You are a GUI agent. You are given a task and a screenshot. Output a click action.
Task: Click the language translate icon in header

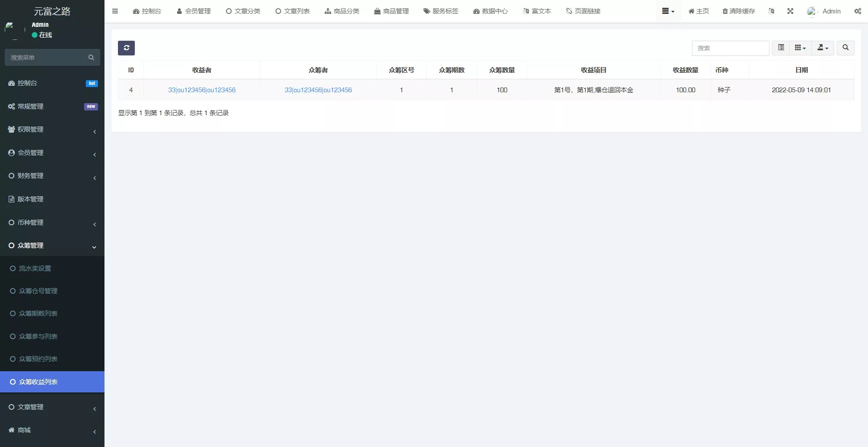(771, 11)
